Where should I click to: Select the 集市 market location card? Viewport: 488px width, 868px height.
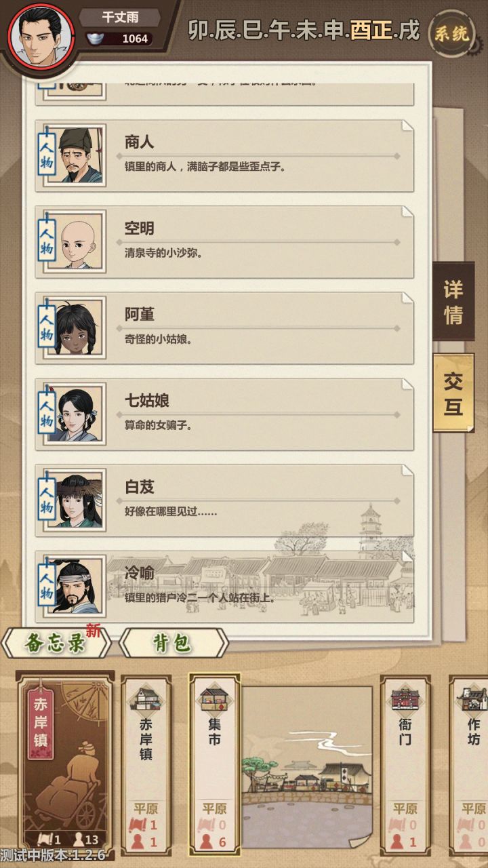[214, 764]
